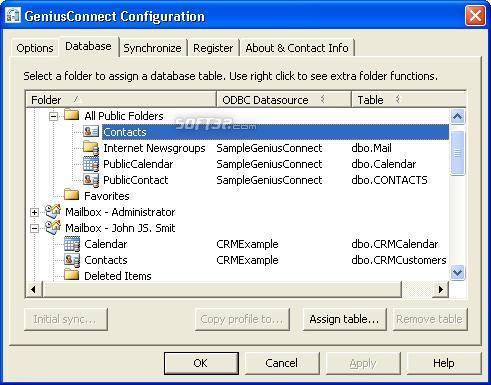
Task: Click the Copy profile to... button
Action: (242, 319)
